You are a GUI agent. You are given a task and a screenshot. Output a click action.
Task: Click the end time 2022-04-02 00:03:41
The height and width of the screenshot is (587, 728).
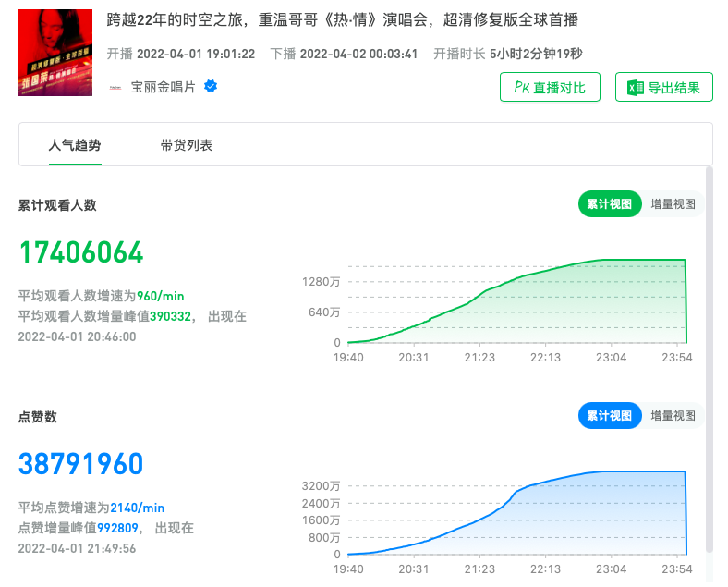[x=358, y=54]
